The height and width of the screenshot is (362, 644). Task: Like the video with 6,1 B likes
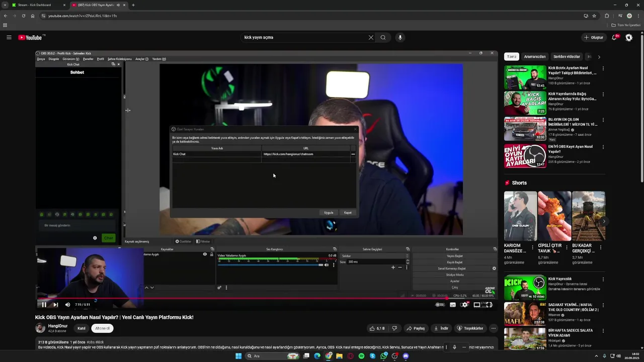[377, 328]
